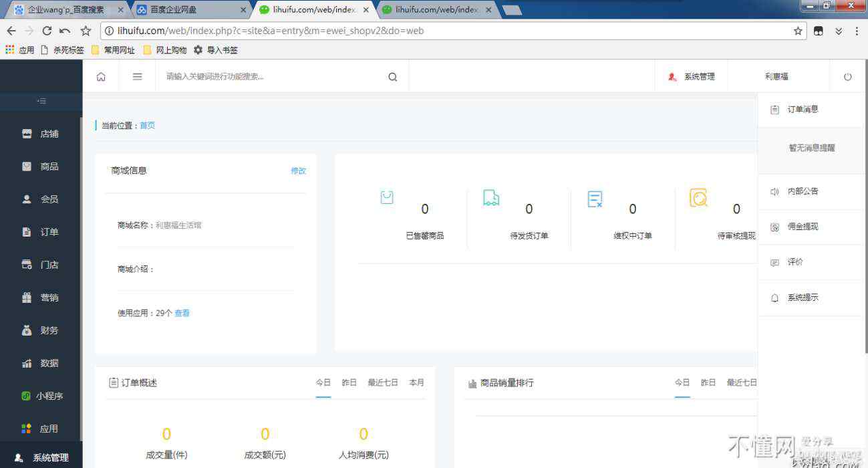Image resolution: width=868 pixels, height=468 pixels.
Task: Select 昨日 tab in 订单概述
Action: pyautogui.click(x=349, y=383)
